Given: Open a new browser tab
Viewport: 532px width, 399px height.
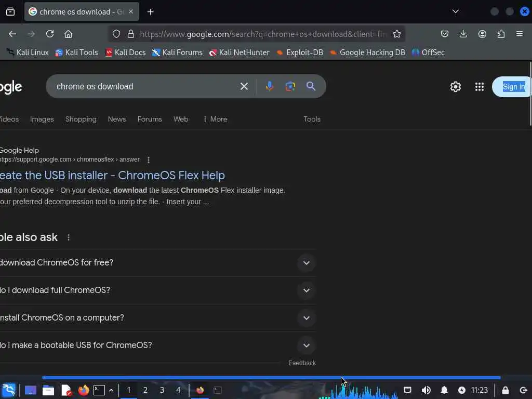Looking at the screenshot, I should 150,12.
